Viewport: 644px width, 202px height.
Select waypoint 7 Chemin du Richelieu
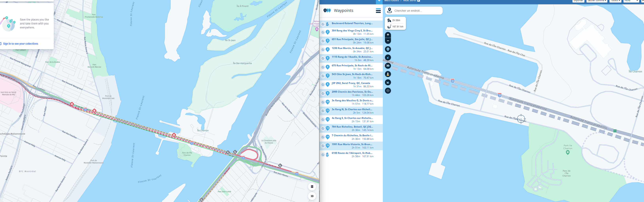point(351,137)
